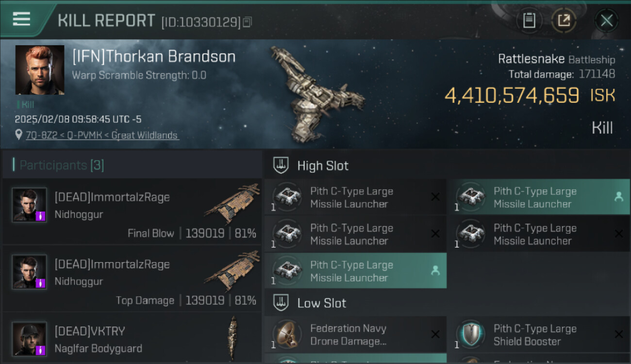Select the Participants tab header
This screenshot has width=631, height=364.
(62, 165)
